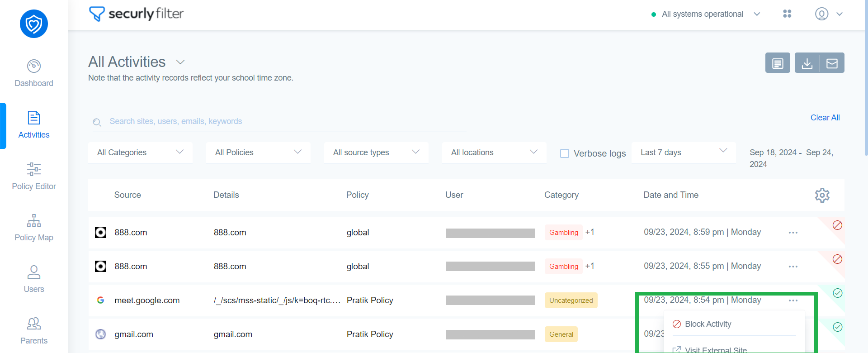The image size is (868, 353).
Task: Open three-dot menu for first 888.com row
Action: click(793, 233)
